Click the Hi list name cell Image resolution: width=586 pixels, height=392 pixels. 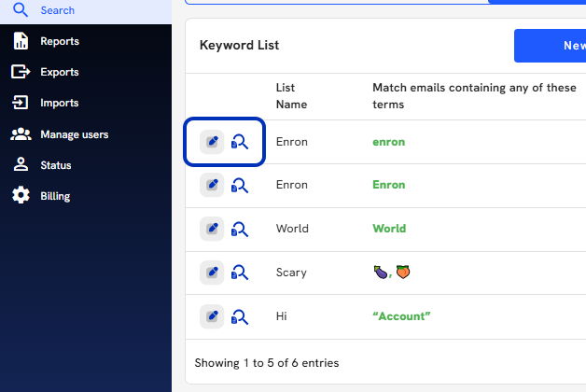click(282, 316)
